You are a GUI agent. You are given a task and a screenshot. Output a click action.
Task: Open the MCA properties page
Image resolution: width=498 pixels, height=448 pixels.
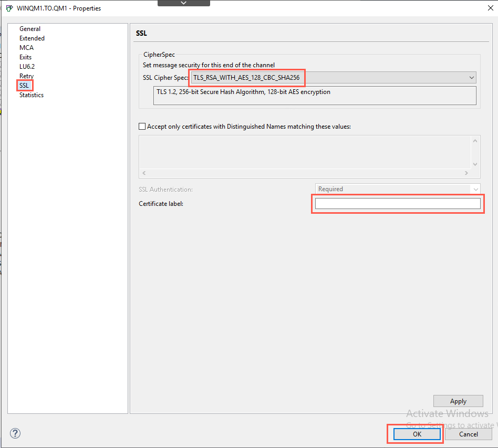pyautogui.click(x=26, y=48)
